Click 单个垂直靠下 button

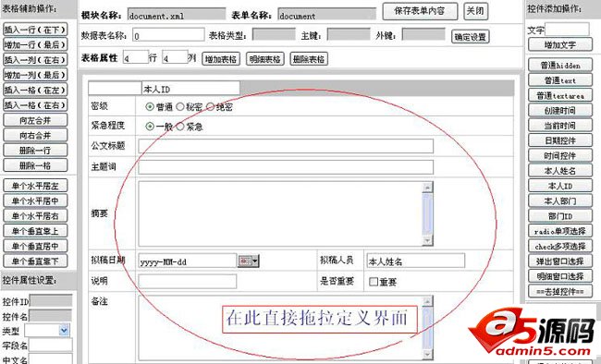[x=35, y=261]
